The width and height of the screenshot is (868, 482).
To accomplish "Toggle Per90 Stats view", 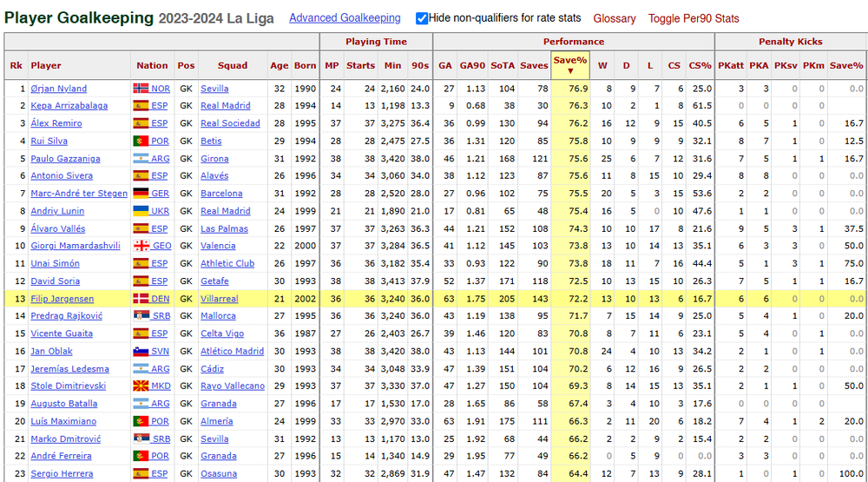I will [693, 18].
